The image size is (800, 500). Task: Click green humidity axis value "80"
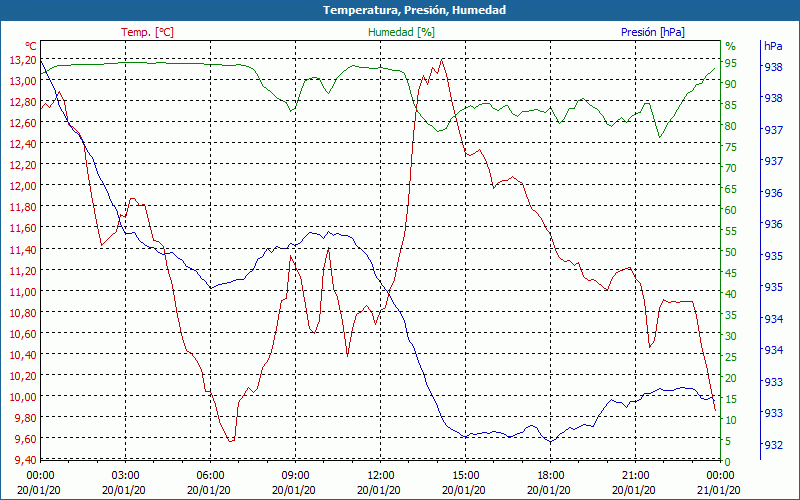tap(731, 126)
